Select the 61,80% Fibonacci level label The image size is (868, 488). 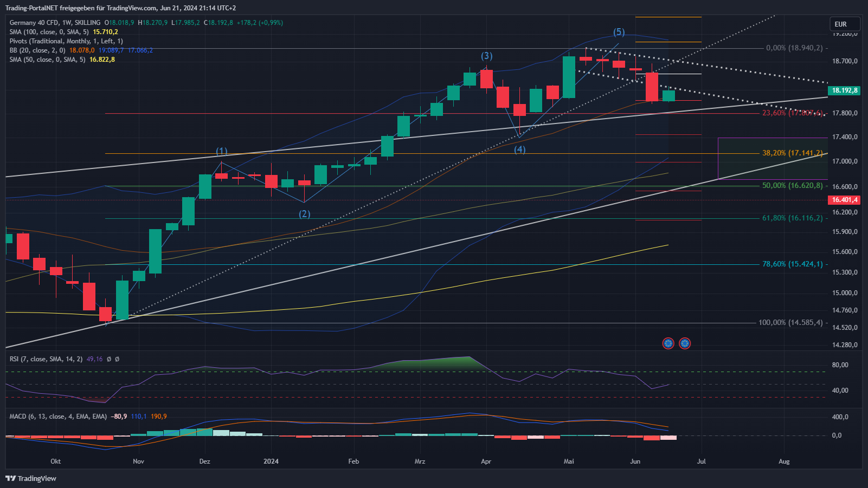point(793,218)
